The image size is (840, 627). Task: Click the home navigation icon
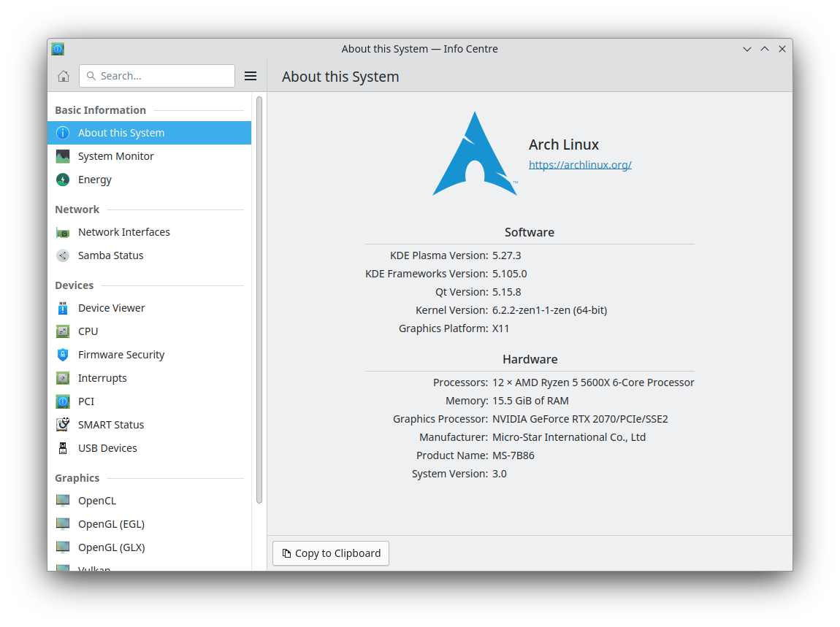point(63,75)
